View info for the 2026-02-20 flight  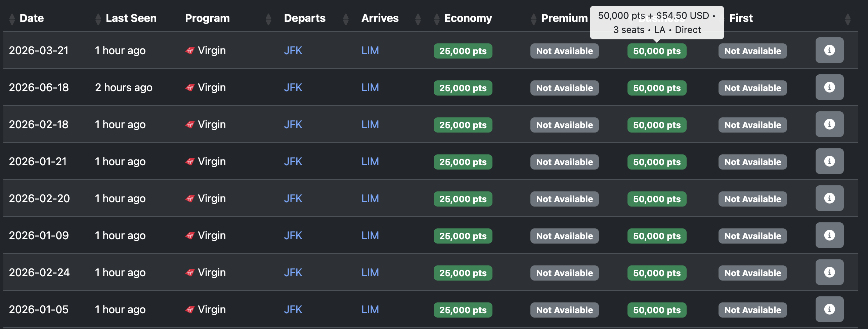(x=829, y=198)
